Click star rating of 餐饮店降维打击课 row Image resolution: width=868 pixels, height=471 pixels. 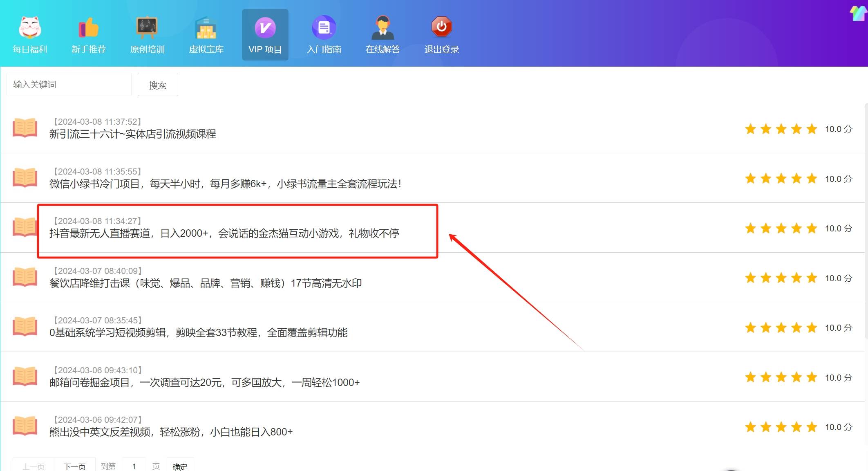[781, 278]
